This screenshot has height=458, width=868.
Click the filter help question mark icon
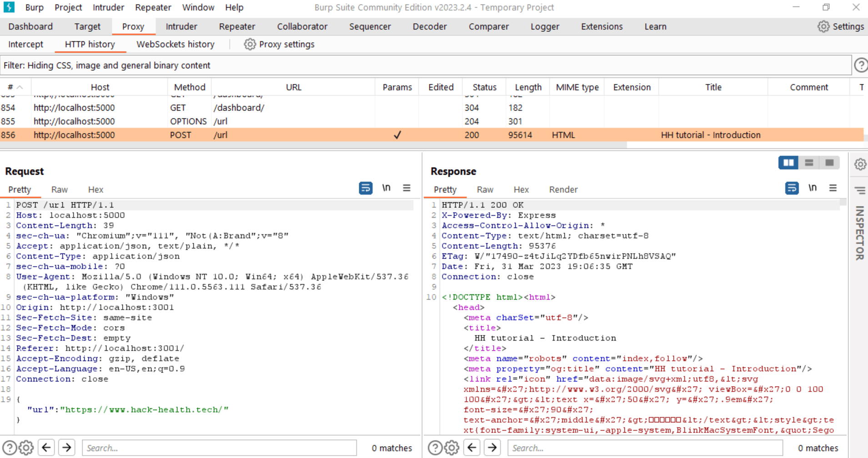[860, 65]
